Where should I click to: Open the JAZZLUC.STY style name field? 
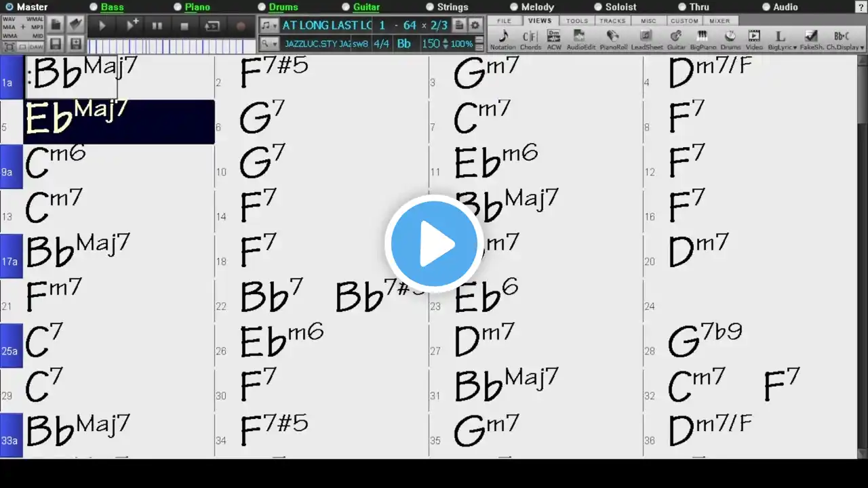point(317,44)
